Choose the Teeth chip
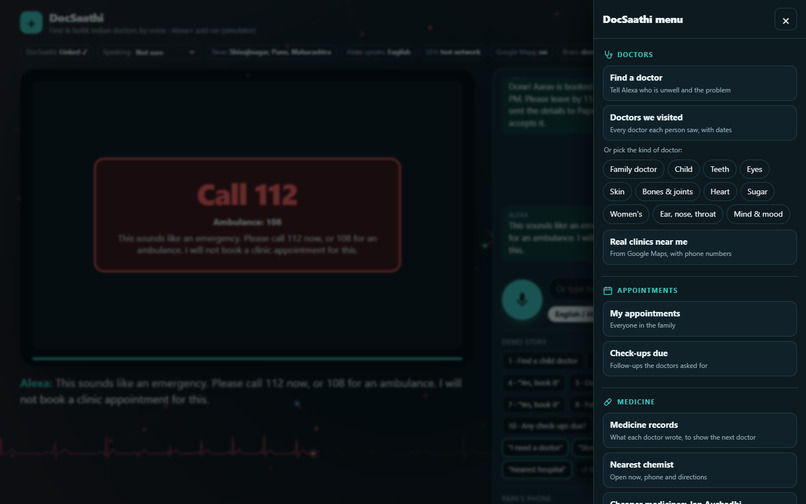 (x=719, y=169)
